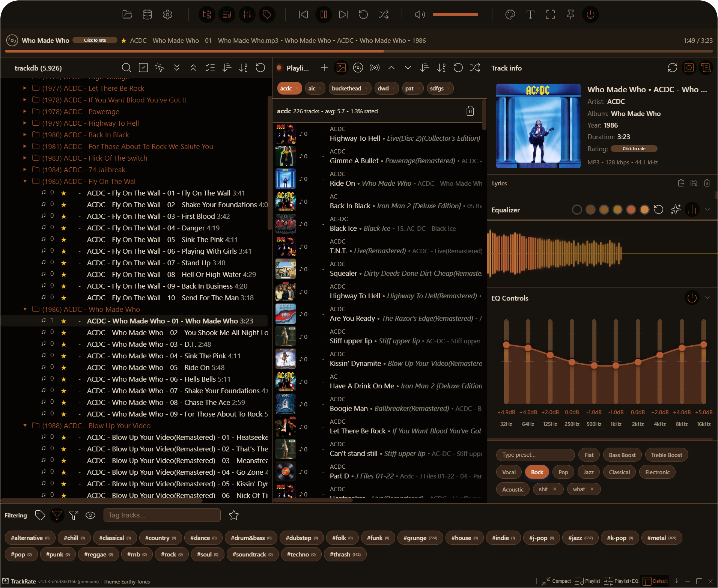The height and width of the screenshot is (588, 718).
Task: Select the tag icon in the top toolbar
Action: pyautogui.click(x=267, y=15)
